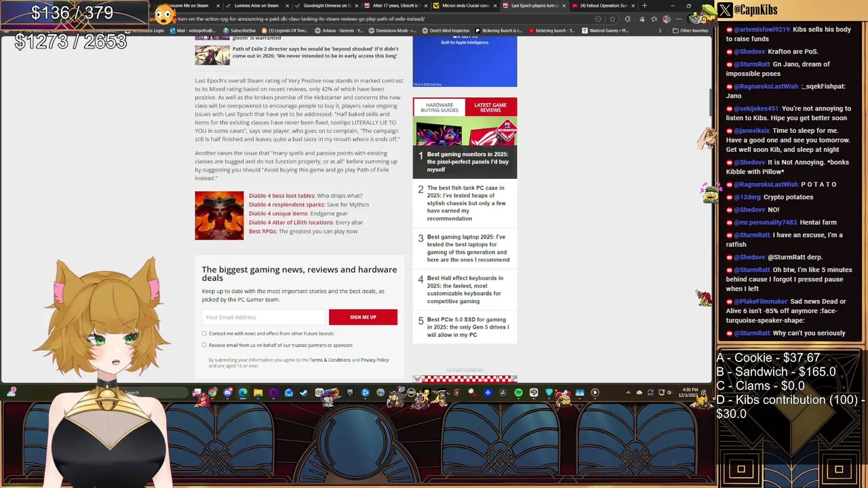Open Steam from the taskbar

pos(304,392)
